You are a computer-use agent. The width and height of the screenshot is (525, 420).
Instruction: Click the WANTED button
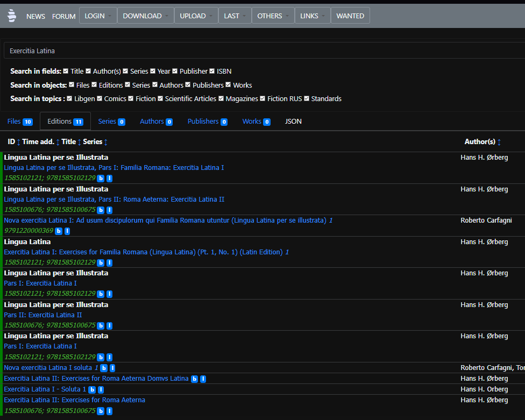point(350,16)
